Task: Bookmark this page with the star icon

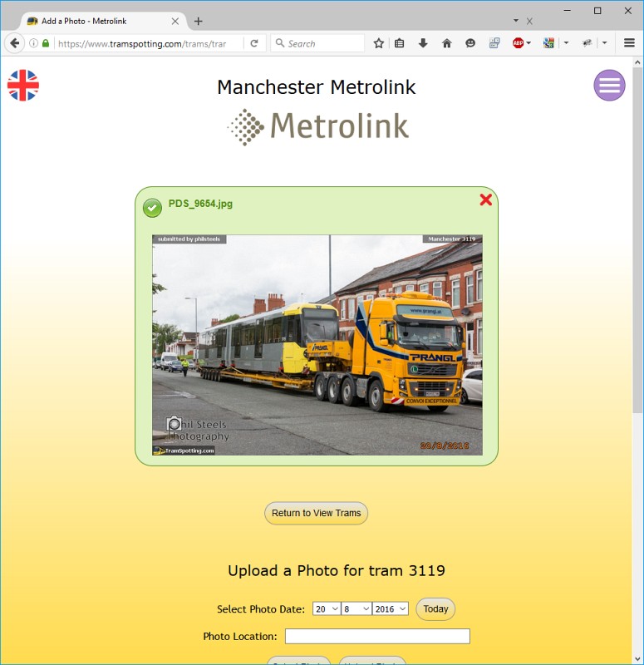Action: tap(379, 43)
